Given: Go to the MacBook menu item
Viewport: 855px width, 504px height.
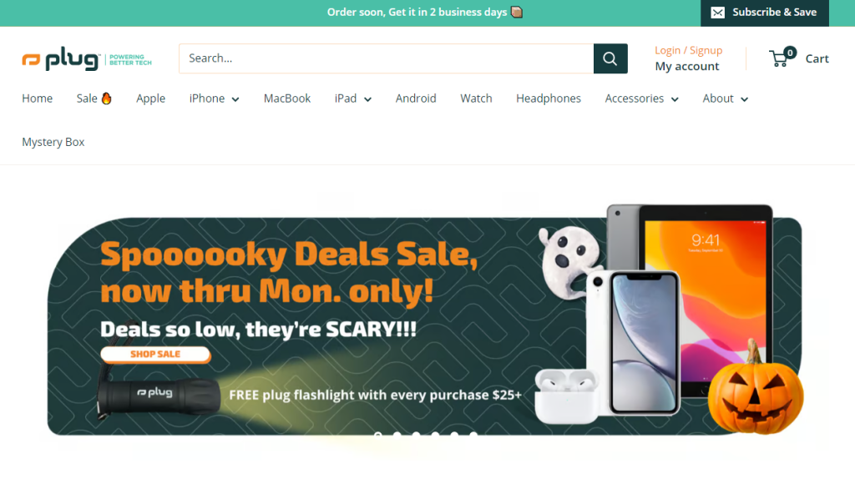Looking at the screenshot, I should point(287,98).
